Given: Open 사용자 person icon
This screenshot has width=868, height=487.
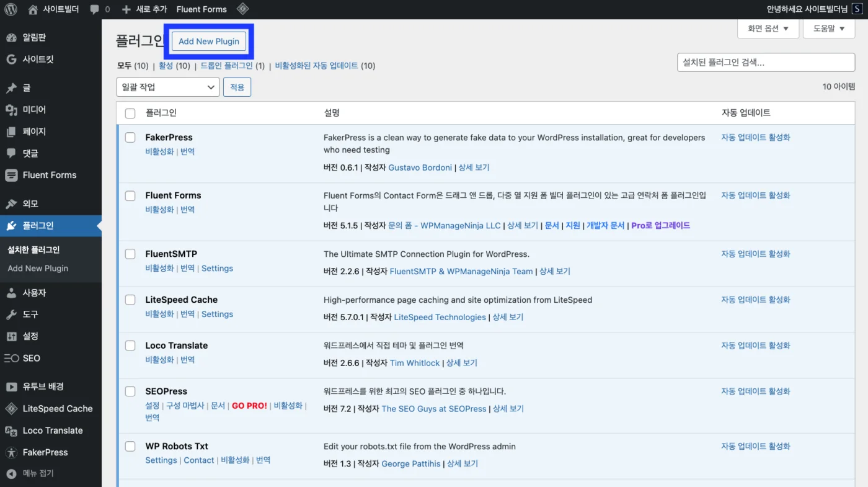Looking at the screenshot, I should 11,293.
